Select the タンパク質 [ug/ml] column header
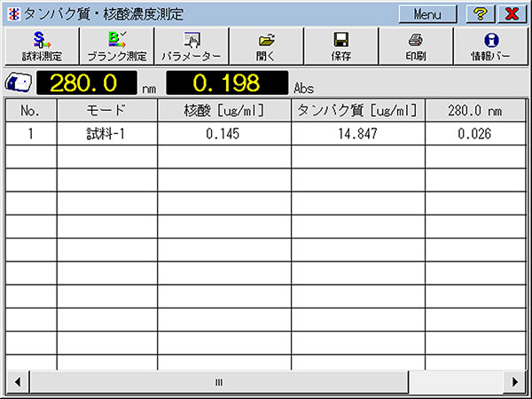This screenshot has width=532, height=399. [357, 111]
